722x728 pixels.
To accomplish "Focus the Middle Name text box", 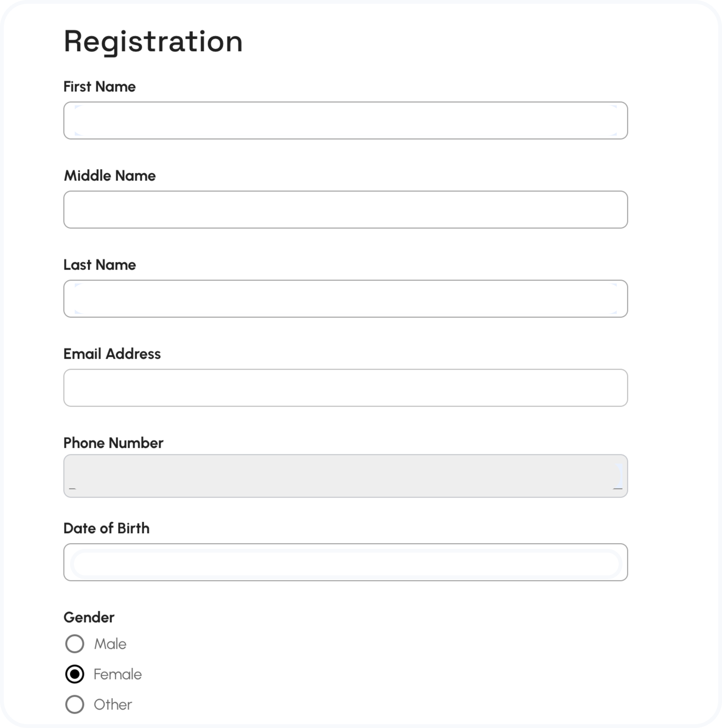I will coord(345,209).
